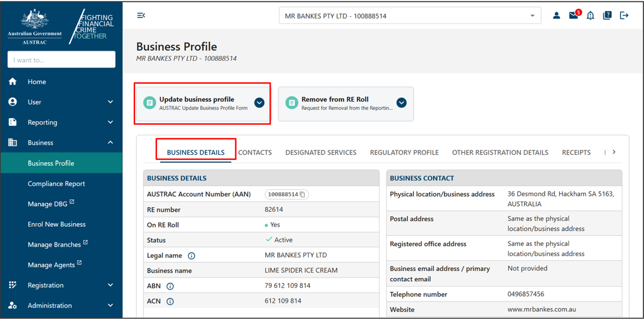
Task: Switch to the Contacts tab
Action: pos(255,153)
